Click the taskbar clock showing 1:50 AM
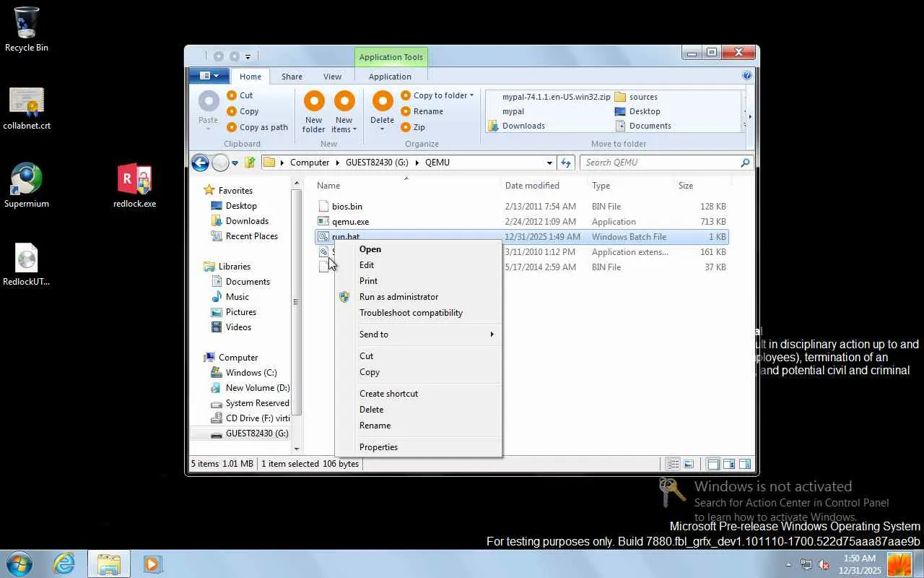Viewport: 924px width, 578px height. [859, 564]
